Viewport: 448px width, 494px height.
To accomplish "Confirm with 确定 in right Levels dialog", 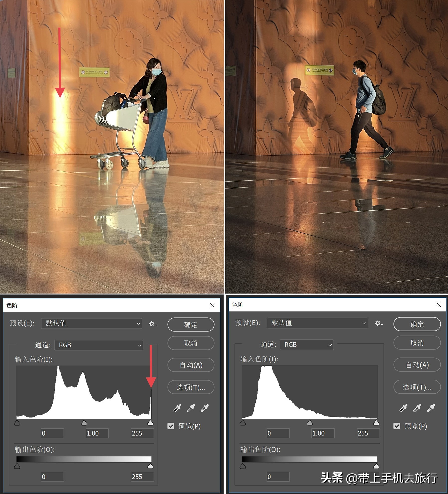I will tap(417, 324).
